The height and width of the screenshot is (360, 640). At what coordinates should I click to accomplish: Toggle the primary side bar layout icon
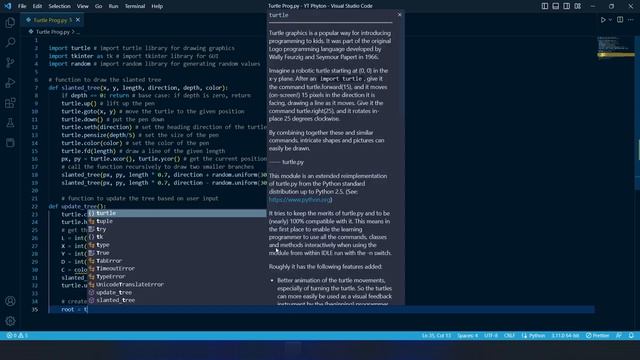pos(545,6)
